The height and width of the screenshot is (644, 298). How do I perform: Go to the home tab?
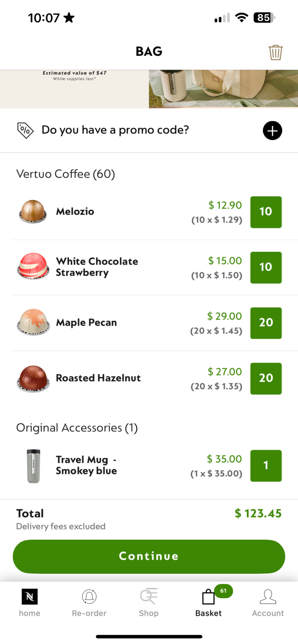30,602
